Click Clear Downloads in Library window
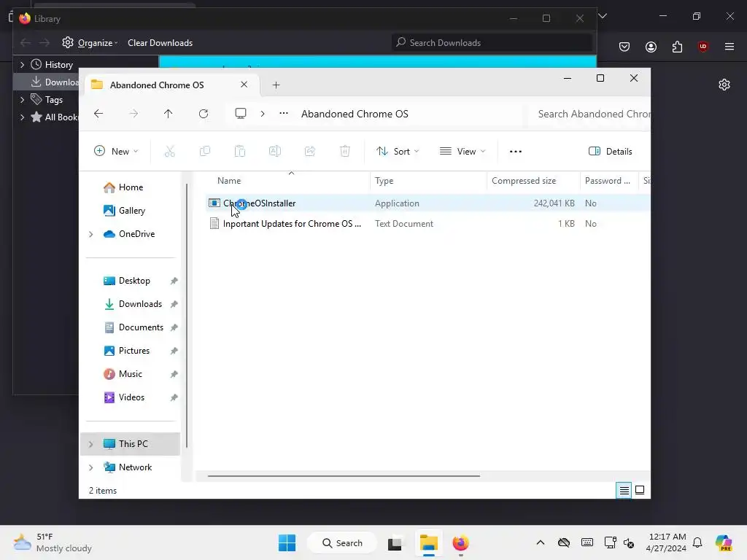Image resolution: width=747 pixels, height=560 pixels. [x=160, y=43]
